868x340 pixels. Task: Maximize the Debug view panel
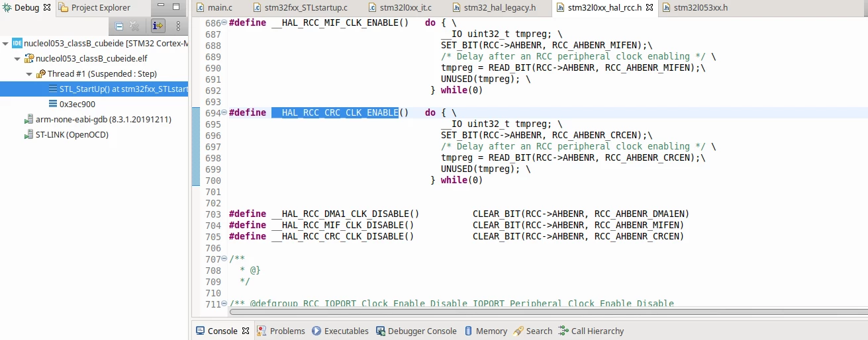[x=176, y=7]
